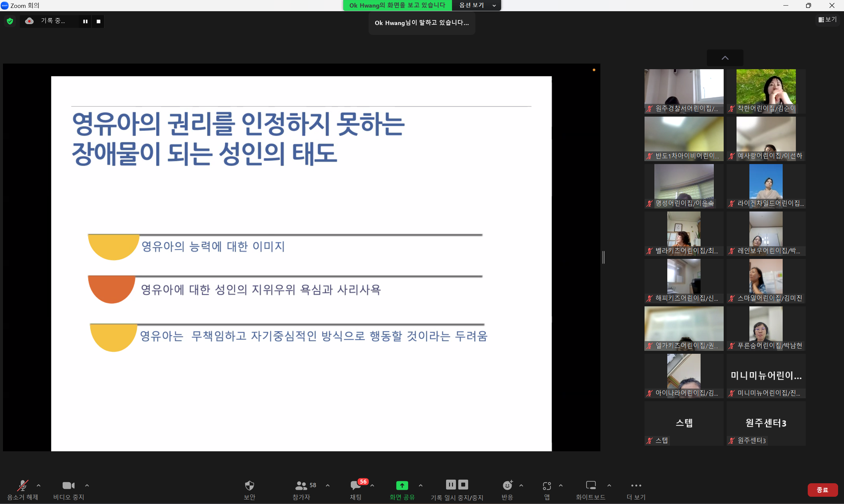Select the 아이나라어린이집 participant video

point(684,376)
